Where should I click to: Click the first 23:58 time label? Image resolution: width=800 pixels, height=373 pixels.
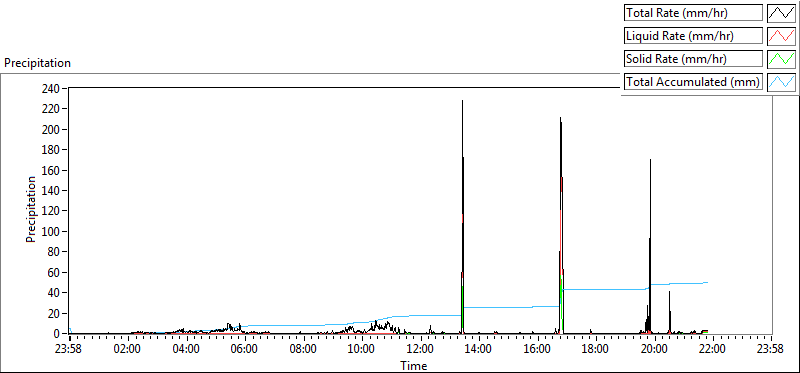[x=69, y=350]
